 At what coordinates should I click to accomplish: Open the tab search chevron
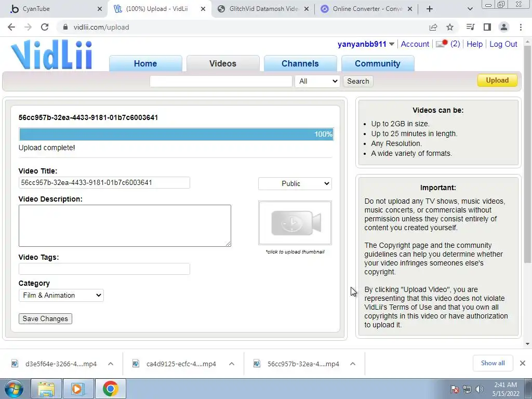click(x=470, y=9)
